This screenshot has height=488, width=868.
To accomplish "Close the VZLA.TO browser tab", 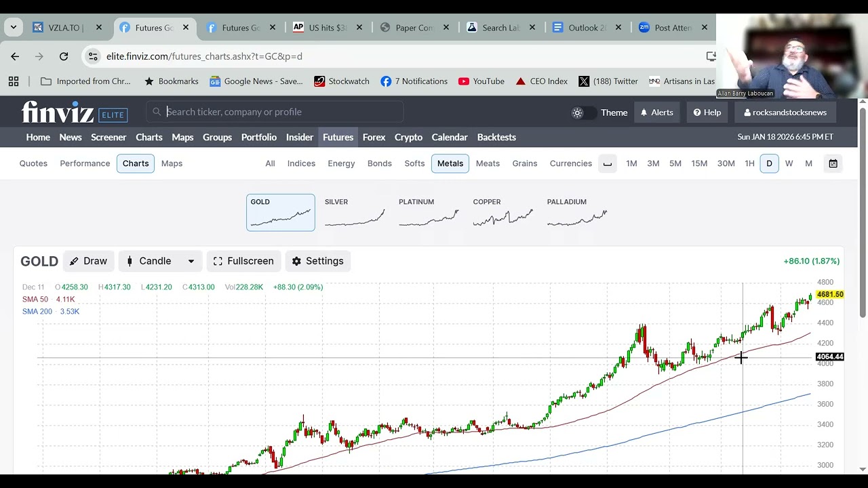I will pos(99,28).
